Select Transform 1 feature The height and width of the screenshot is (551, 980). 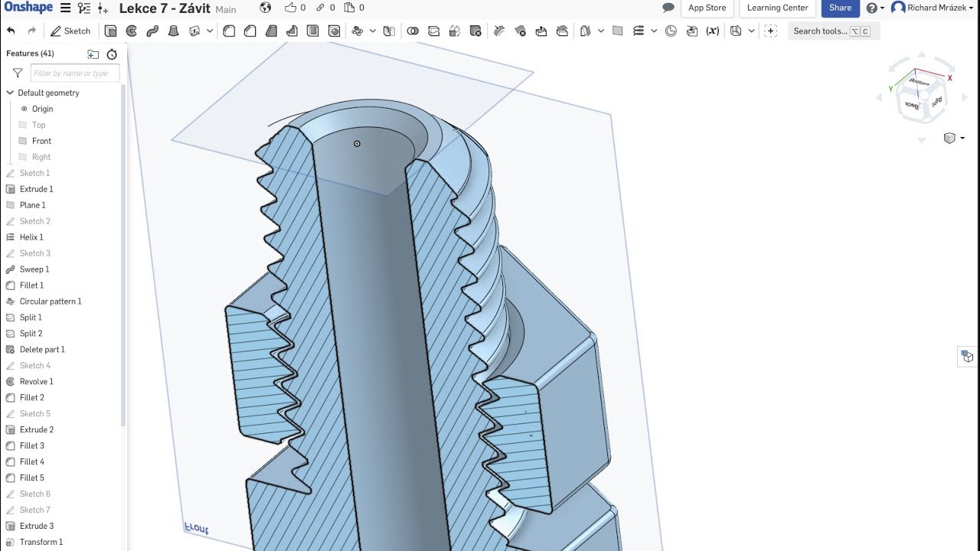[41, 543]
